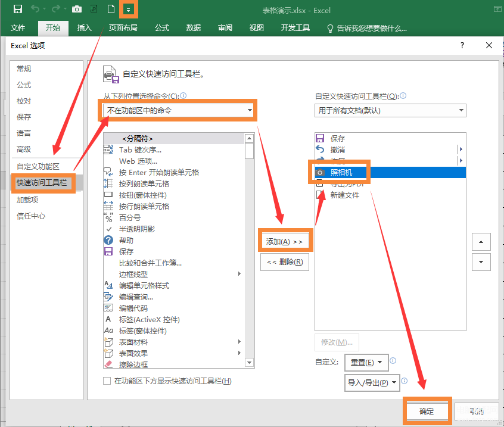Select 快速访问工具栏 in the options sidebar
Screen dimensions: 504x427
[x=42, y=183]
